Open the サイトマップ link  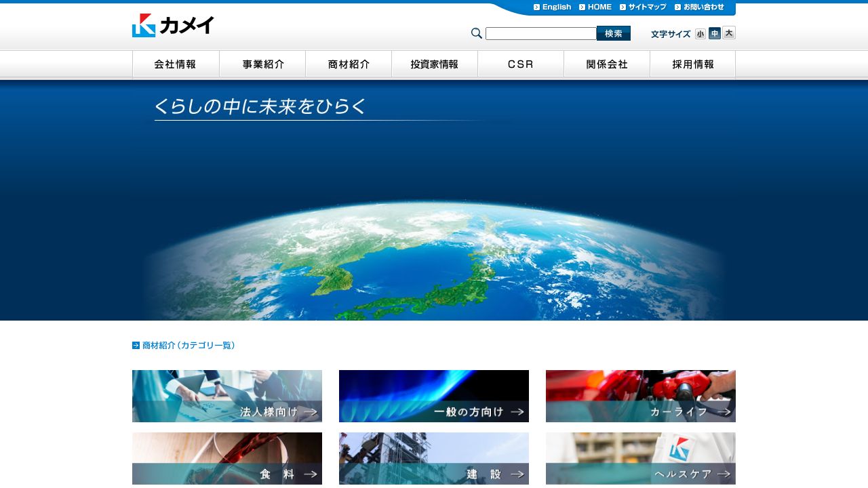coord(647,7)
